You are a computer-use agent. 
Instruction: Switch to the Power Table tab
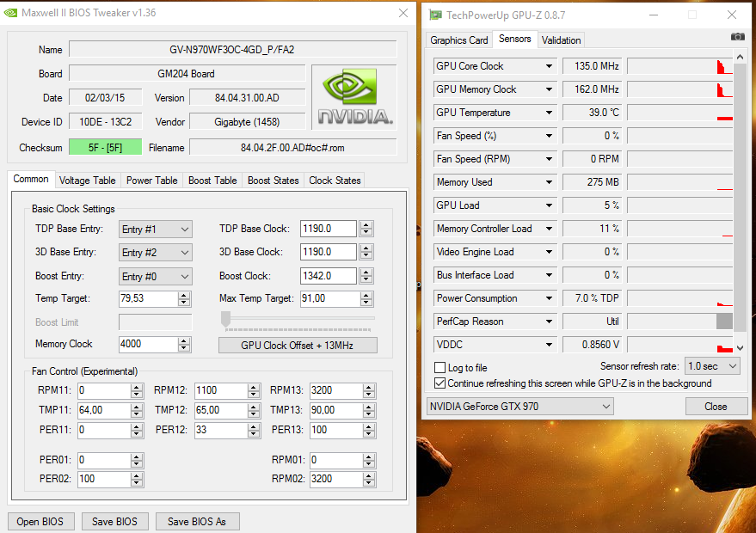click(152, 181)
